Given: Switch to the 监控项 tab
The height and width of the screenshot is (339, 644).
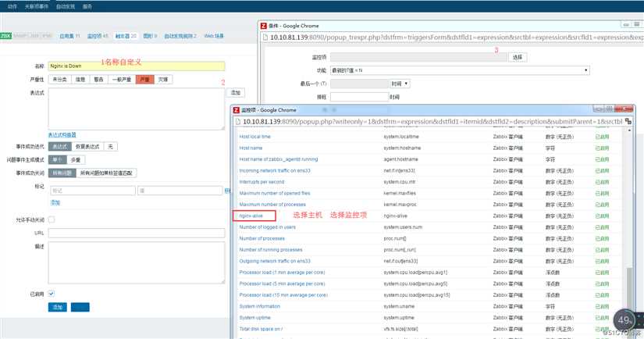Looking at the screenshot, I should click(x=98, y=36).
